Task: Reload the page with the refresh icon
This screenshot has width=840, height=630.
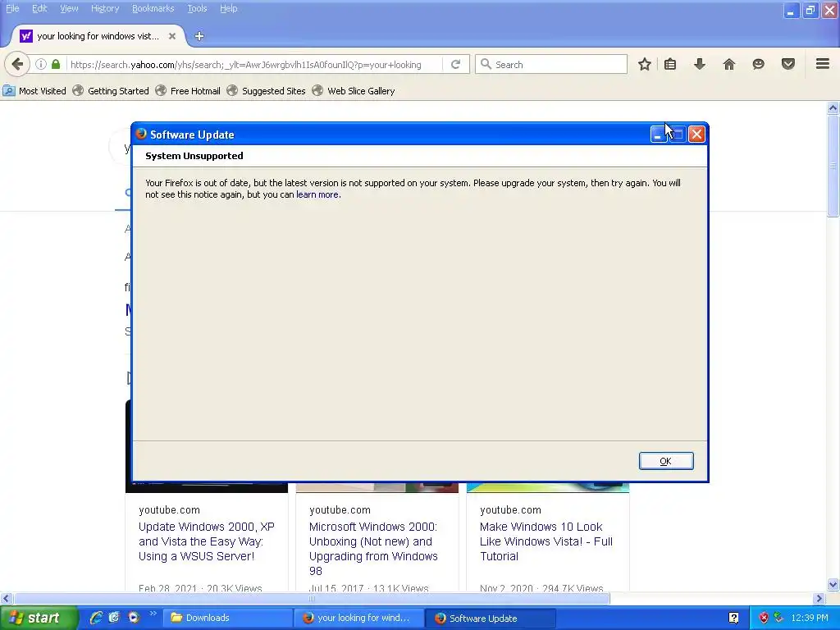Action: point(456,64)
